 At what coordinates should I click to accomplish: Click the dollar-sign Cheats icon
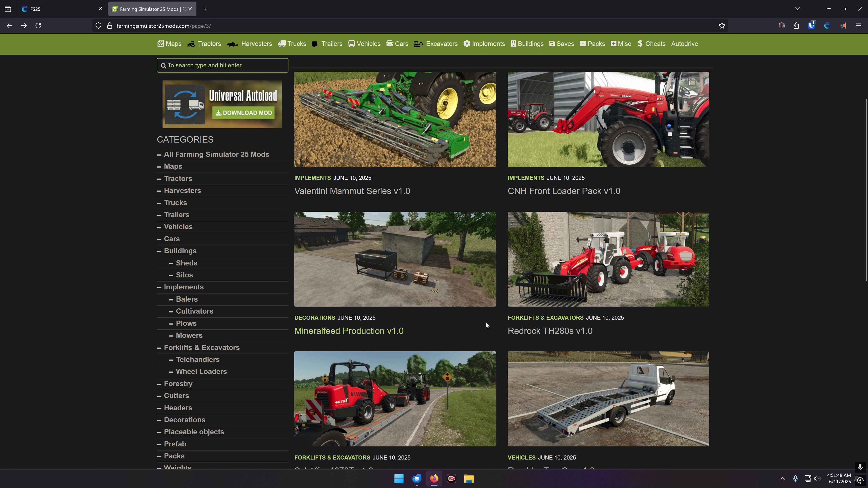pos(640,44)
